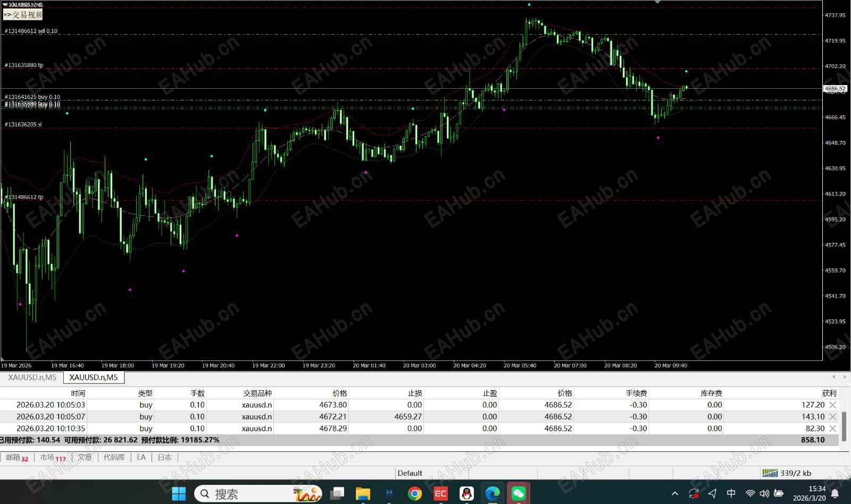The height and width of the screenshot is (504, 851).
Task: Select the trade row timed 2026.03.20 10:10:35
Action: tap(419, 429)
